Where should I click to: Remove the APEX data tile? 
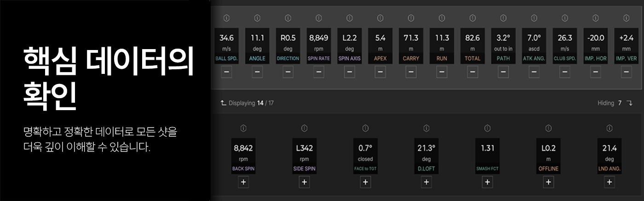(x=380, y=72)
